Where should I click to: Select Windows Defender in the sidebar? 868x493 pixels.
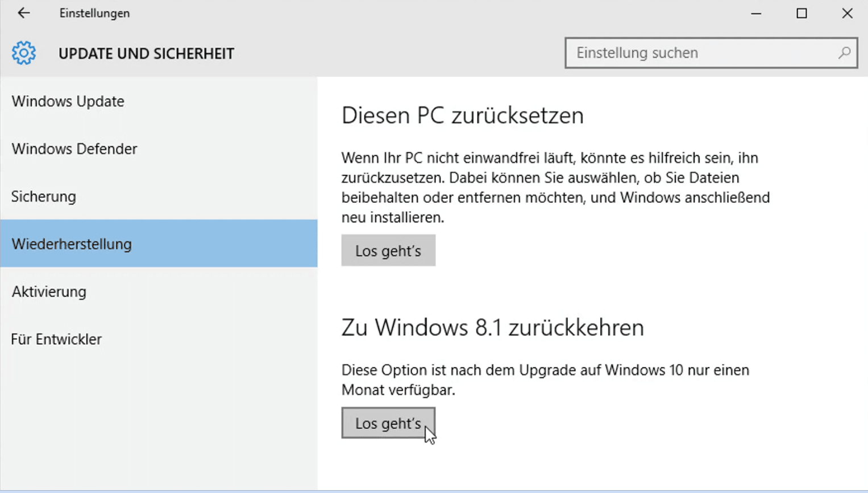tap(74, 149)
